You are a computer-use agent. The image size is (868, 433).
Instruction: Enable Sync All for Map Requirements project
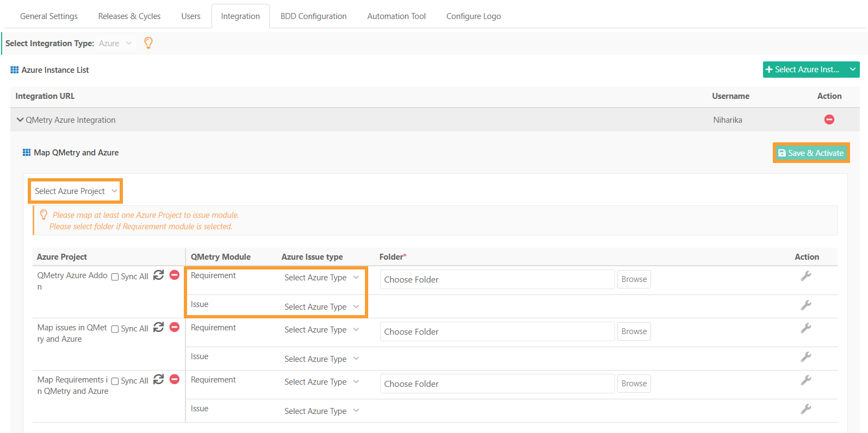tap(115, 381)
